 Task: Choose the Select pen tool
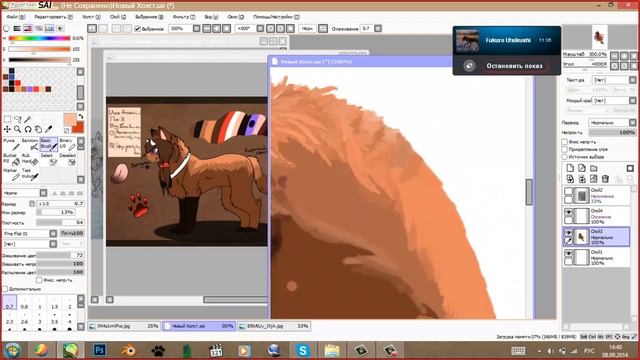point(49,160)
